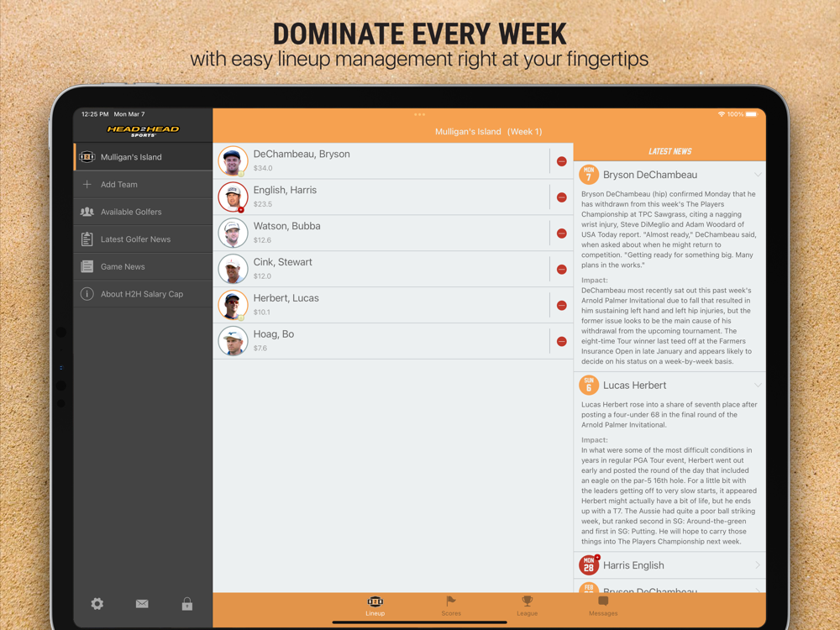Click the $34.0 salary value
This screenshot has width=840, height=630.
click(262, 168)
